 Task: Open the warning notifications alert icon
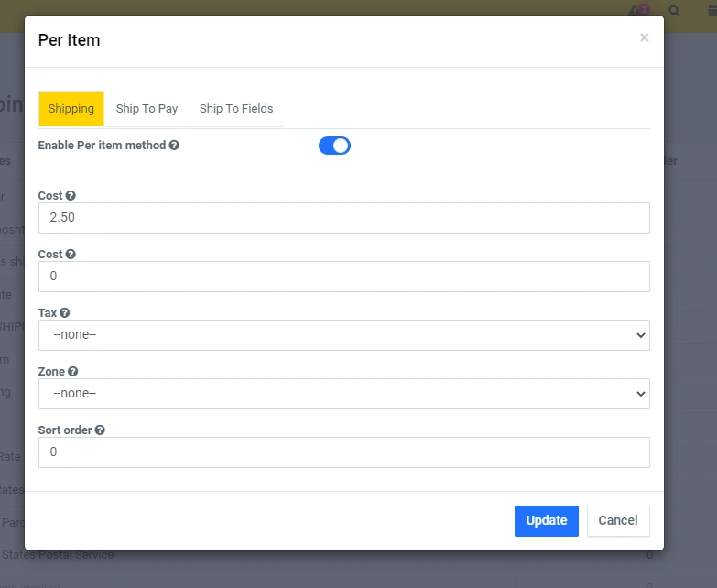(x=637, y=11)
